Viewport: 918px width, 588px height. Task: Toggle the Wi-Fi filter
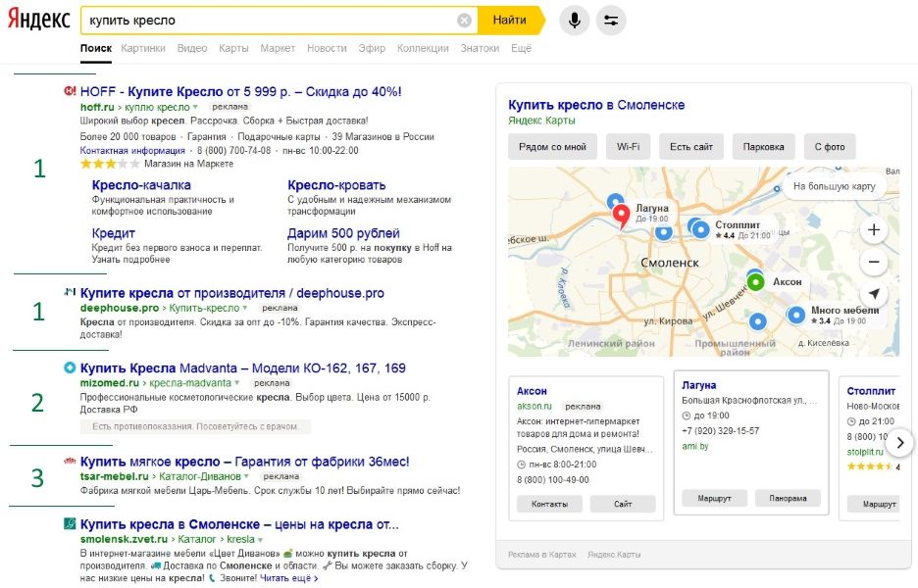pos(629,147)
